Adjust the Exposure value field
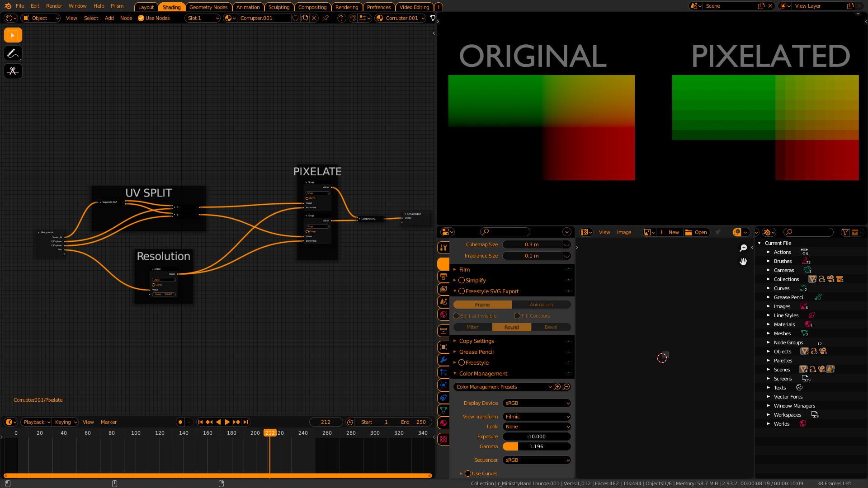This screenshot has height=488, width=868. (537, 436)
